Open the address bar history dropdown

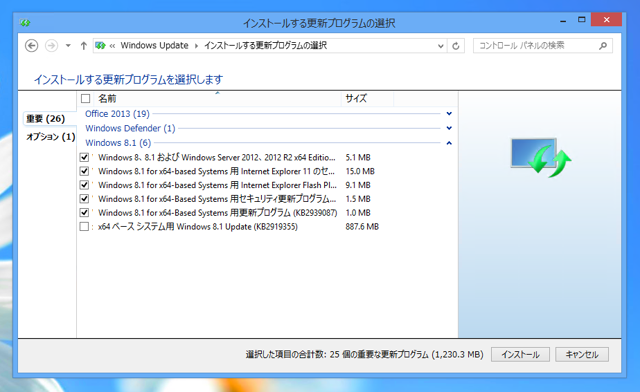[440, 46]
